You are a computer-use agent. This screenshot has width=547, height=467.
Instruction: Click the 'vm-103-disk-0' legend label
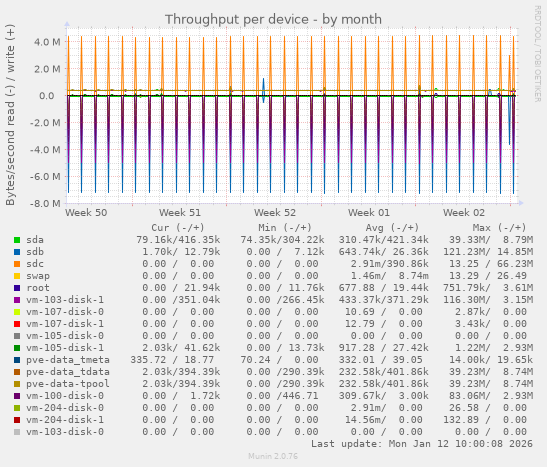click(x=65, y=432)
